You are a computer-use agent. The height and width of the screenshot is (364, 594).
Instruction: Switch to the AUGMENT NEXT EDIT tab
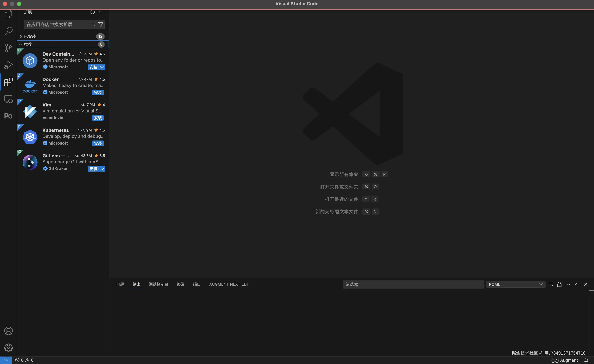[x=229, y=284]
